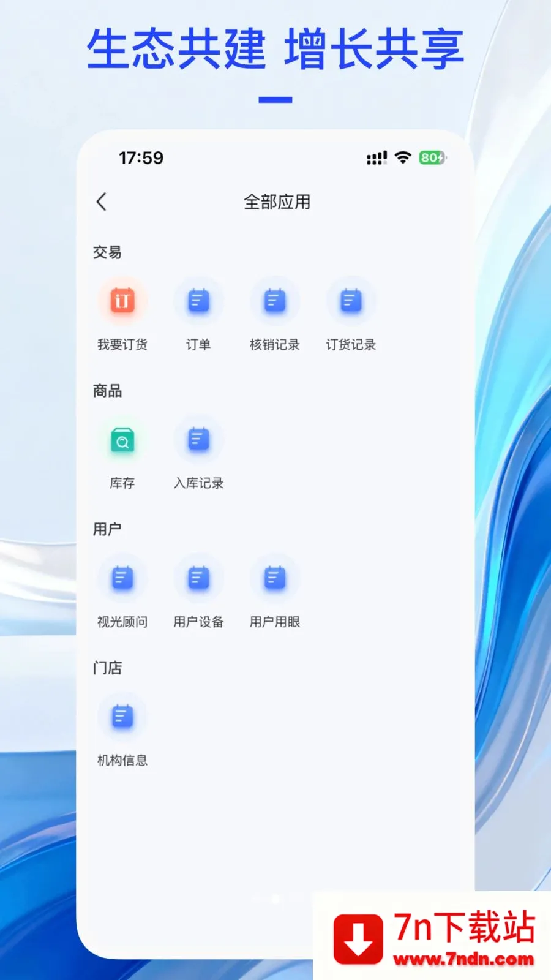Click the 全部应用 page title
Image resolution: width=551 pixels, height=980 pixels.
[x=277, y=202]
